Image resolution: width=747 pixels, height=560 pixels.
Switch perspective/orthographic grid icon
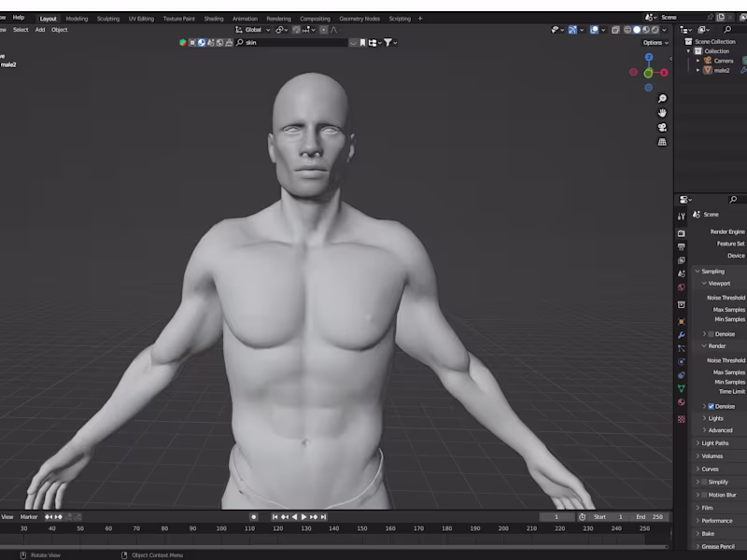[x=662, y=142]
